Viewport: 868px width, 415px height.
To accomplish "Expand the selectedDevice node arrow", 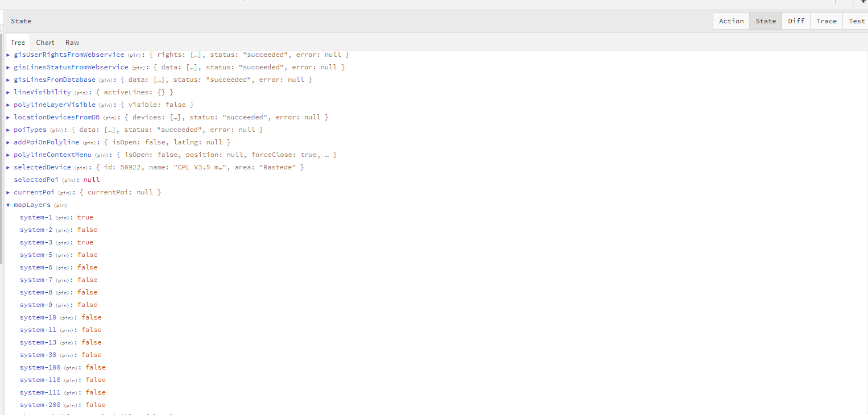I will click(8, 167).
